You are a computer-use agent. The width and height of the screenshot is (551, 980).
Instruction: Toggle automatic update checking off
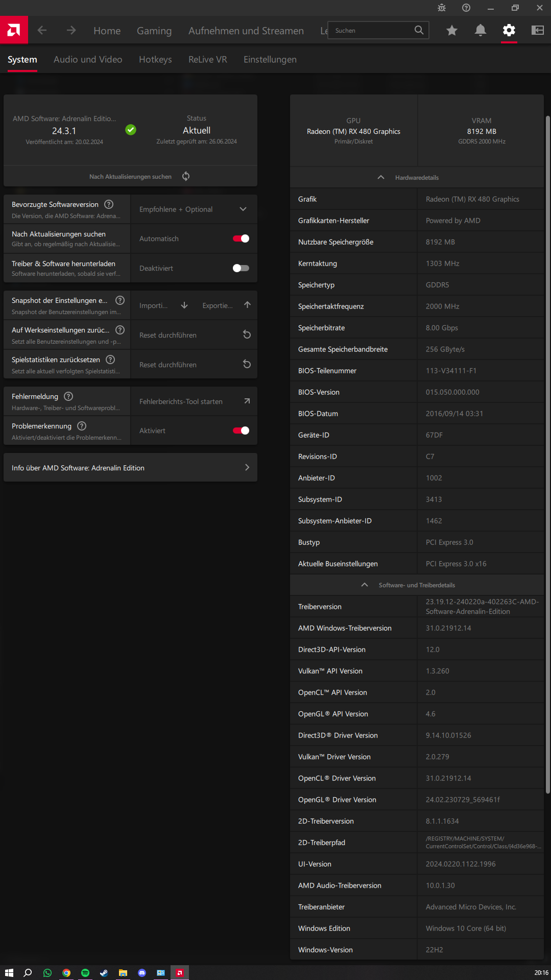(241, 238)
